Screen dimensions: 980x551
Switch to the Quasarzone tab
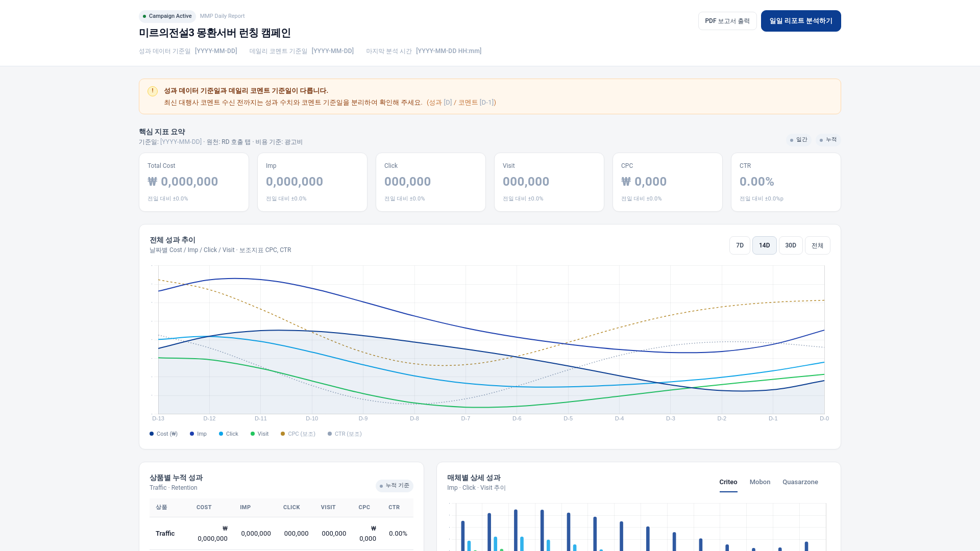tap(800, 482)
